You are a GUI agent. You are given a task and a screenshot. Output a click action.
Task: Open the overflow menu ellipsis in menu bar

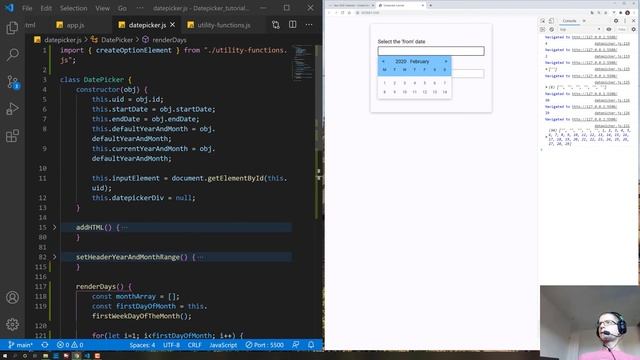click(140, 8)
